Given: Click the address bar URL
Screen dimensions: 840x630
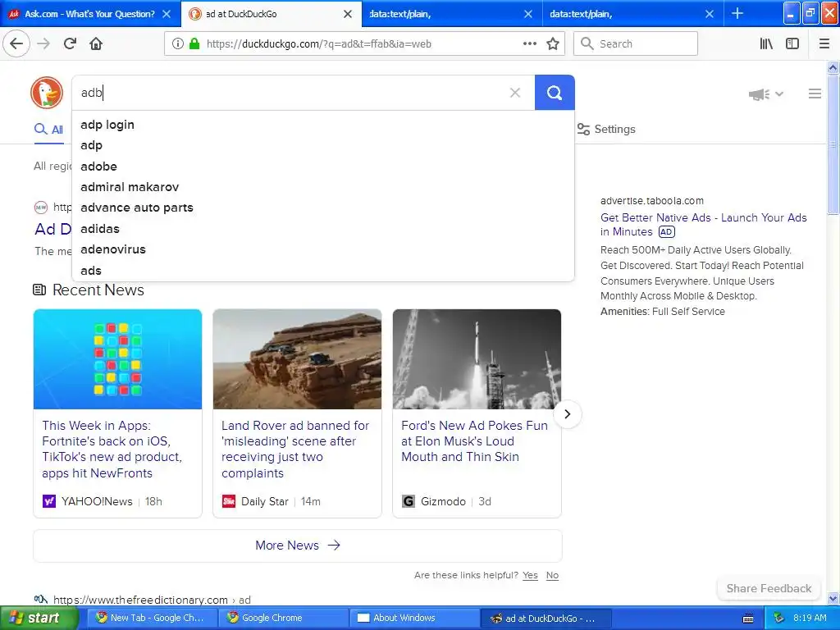Looking at the screenshot, I should 319,44.
